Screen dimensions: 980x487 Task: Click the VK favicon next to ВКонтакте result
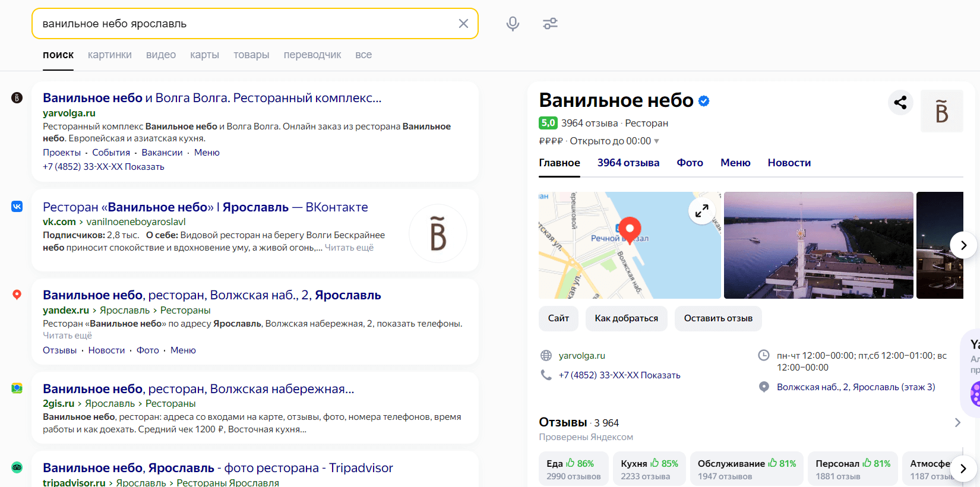17,206
